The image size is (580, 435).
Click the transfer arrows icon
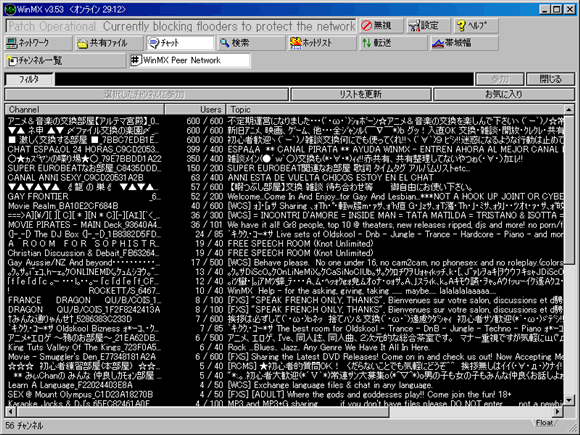click(366, 43)
